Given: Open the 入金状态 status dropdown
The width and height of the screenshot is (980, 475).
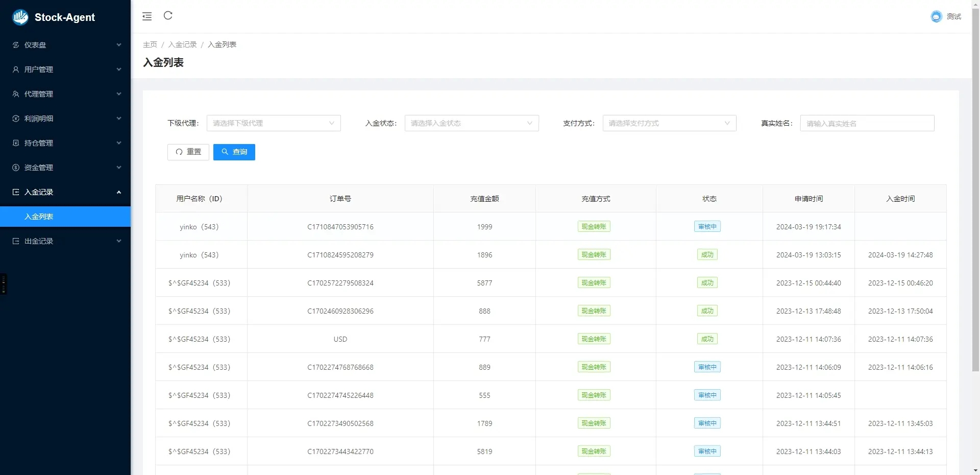Looking at the screenshot, I should (471, 123).
